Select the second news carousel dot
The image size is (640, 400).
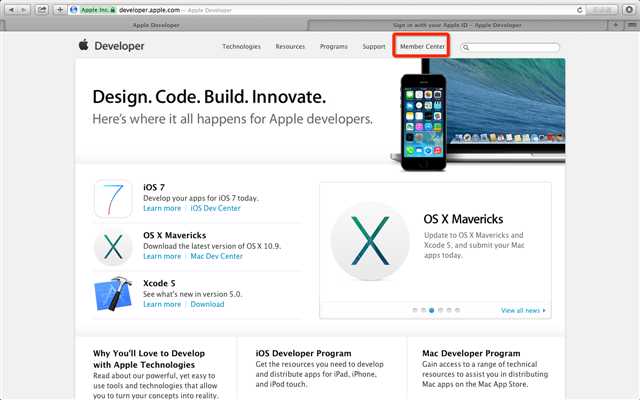(423, 310)
